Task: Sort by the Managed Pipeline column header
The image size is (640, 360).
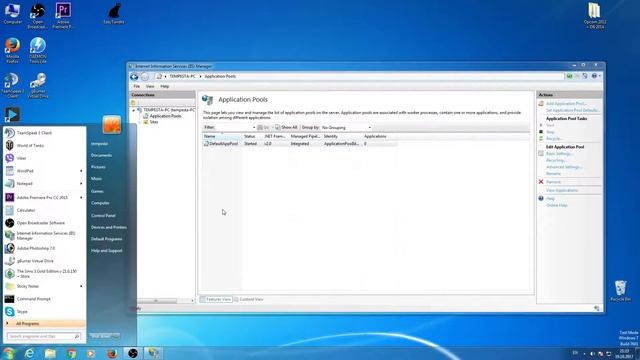Action: point(306,136)
